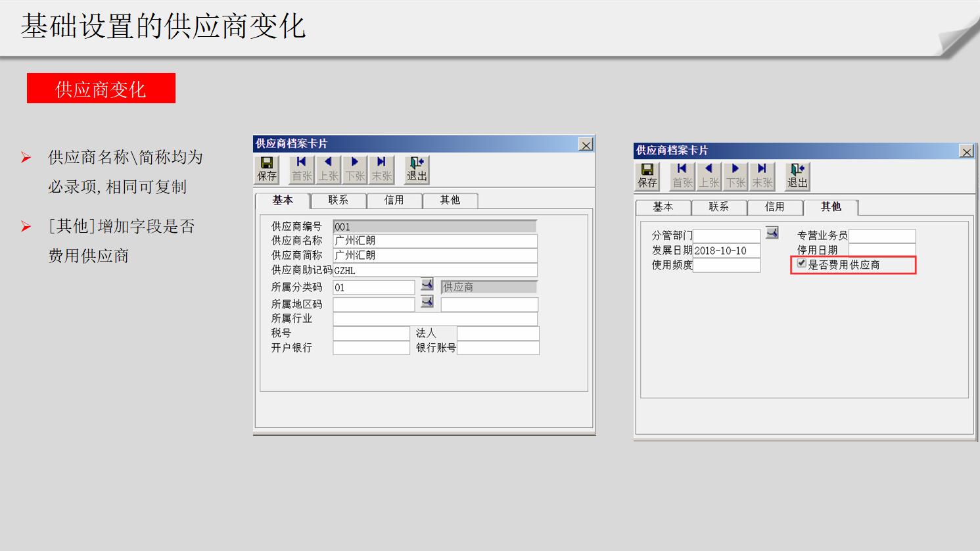The width and height of the screenshot is (980, 551).
Task: Click the 供应商简称 input field
Action: [435, 255]
